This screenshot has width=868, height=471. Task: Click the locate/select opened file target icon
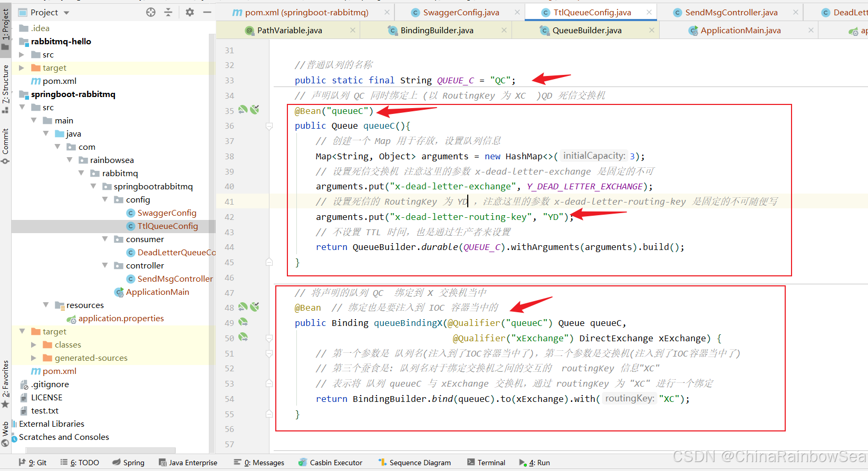(x=151, y=12)
